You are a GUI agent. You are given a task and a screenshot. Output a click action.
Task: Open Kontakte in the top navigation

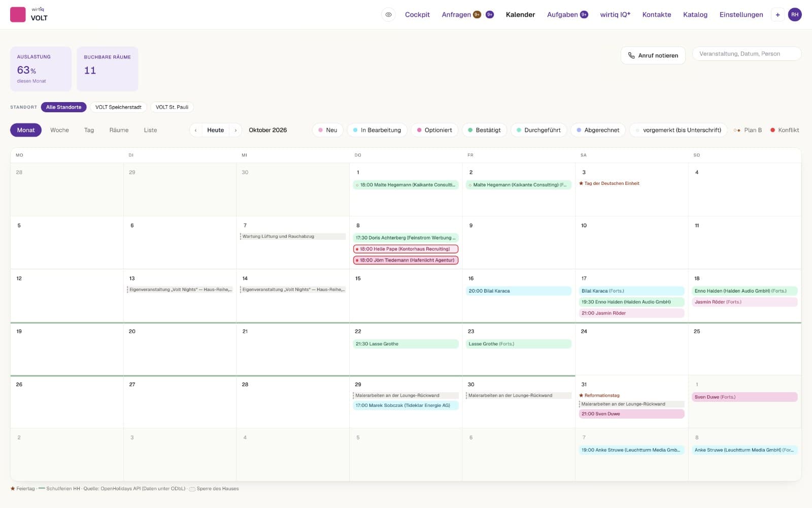[x=657, y=15]
